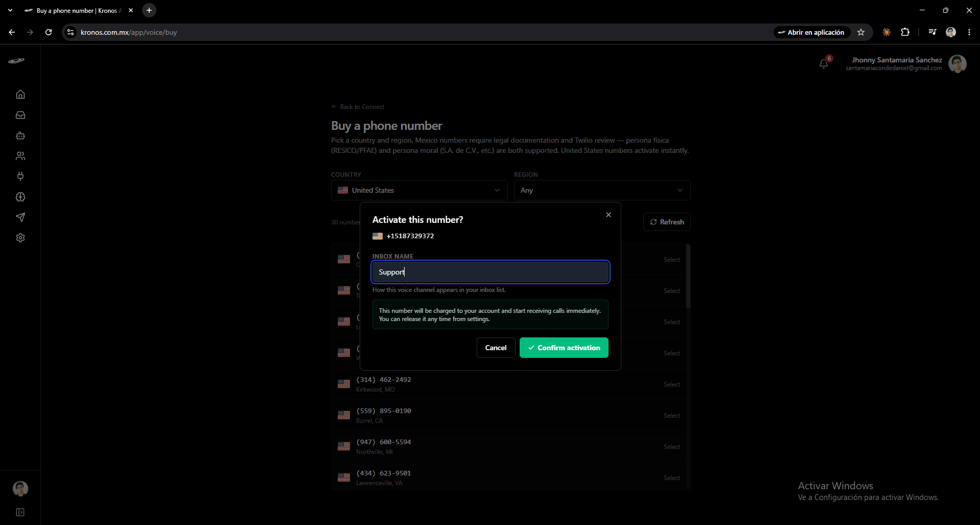This screenshot has height=525, width=980.
Task: Click Abrir en aplicación button
Action: pyautogui.click(x=811, y=32)
